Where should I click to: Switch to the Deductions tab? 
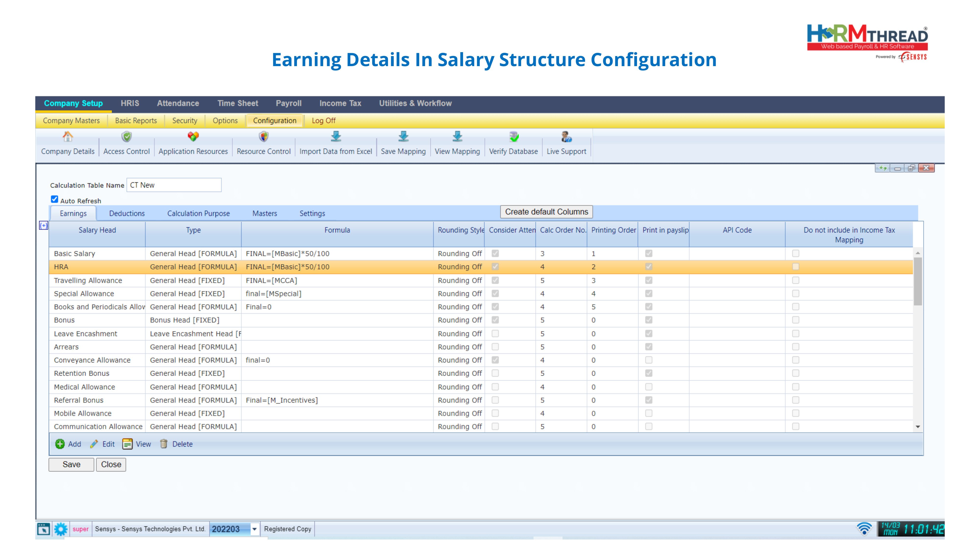(127, 213)
